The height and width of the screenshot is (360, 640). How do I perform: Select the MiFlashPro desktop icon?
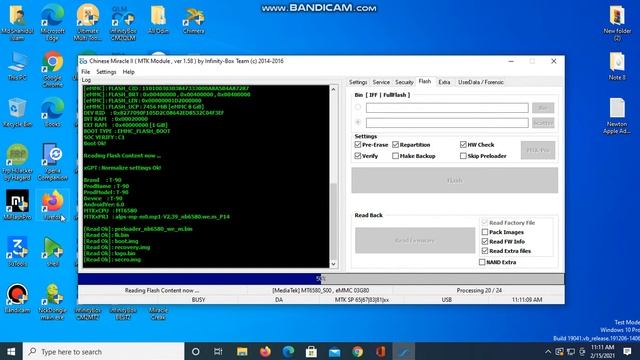coord(17,205)
